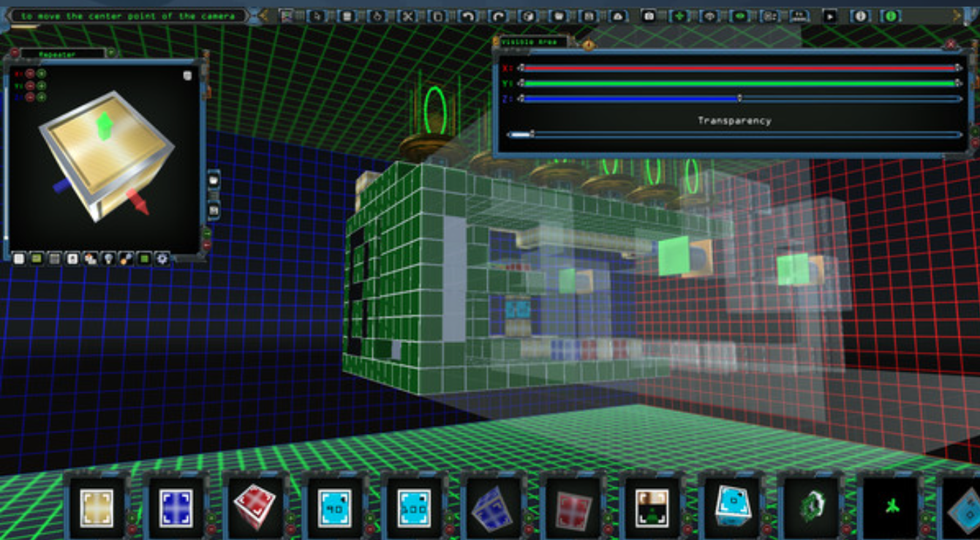Click red button left of Repeater title
The height and width of the screenshot is (540, 980).
[14, 53]
